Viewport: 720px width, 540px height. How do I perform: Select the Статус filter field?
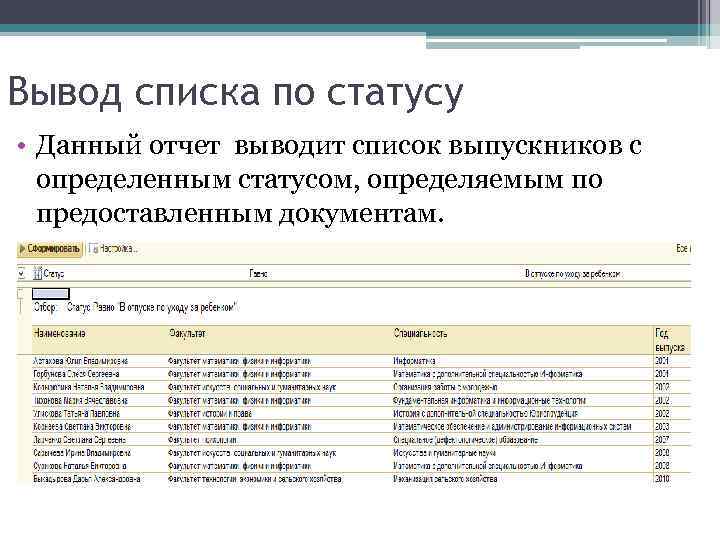[x=49, y=274]
